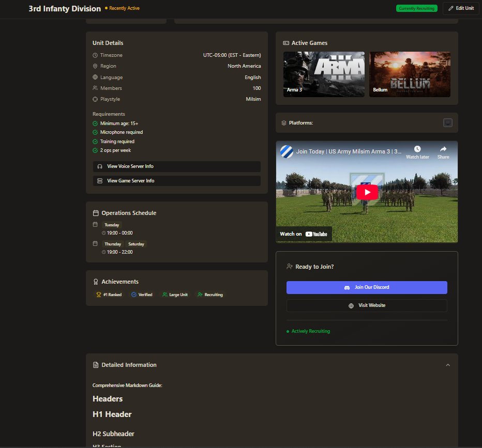Click the Recently Active status label

click(x=124, y=8)
